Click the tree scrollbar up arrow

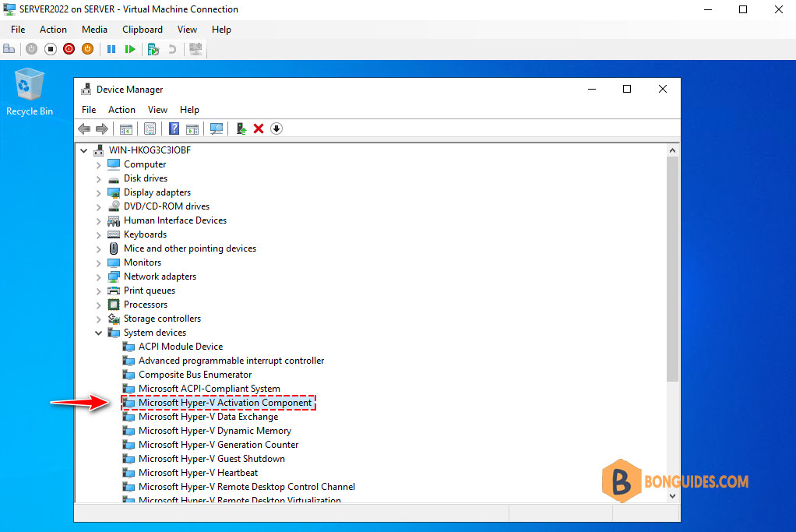(673, 150)
